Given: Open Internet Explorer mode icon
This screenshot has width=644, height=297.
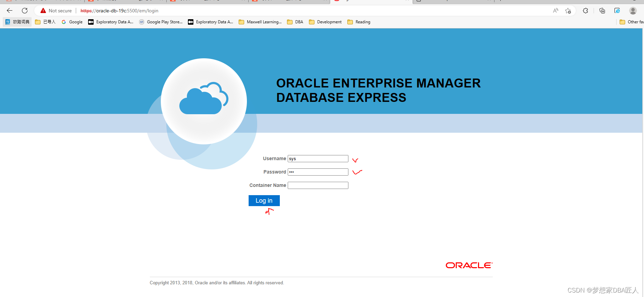Looking at the screenshot, I should pos(617,11).
